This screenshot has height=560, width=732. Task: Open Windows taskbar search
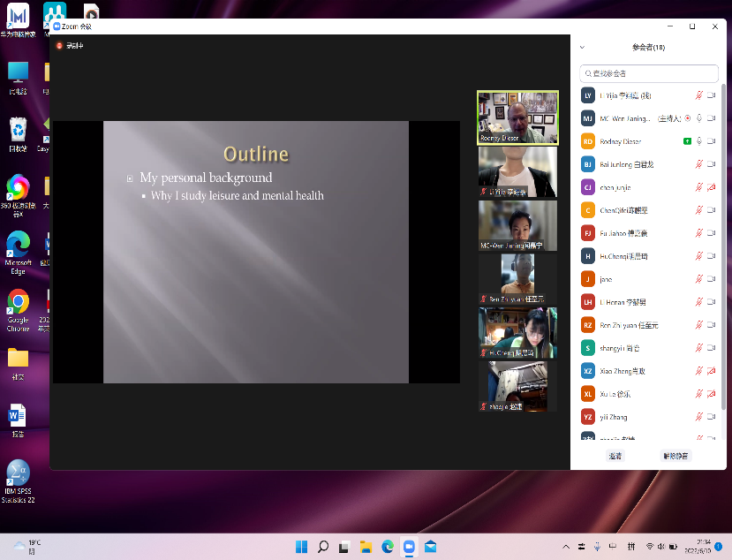(x=322, y=546)
